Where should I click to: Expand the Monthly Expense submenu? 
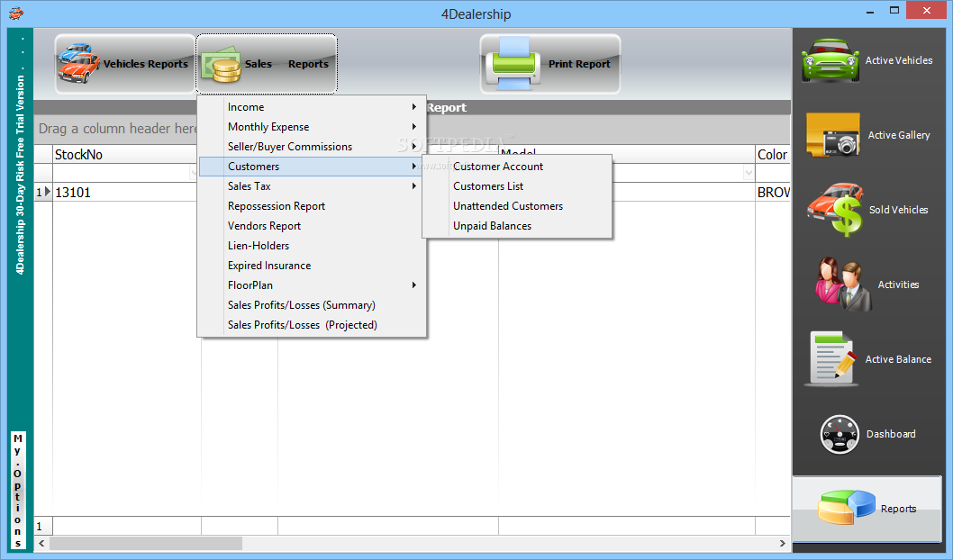[313, 127]
